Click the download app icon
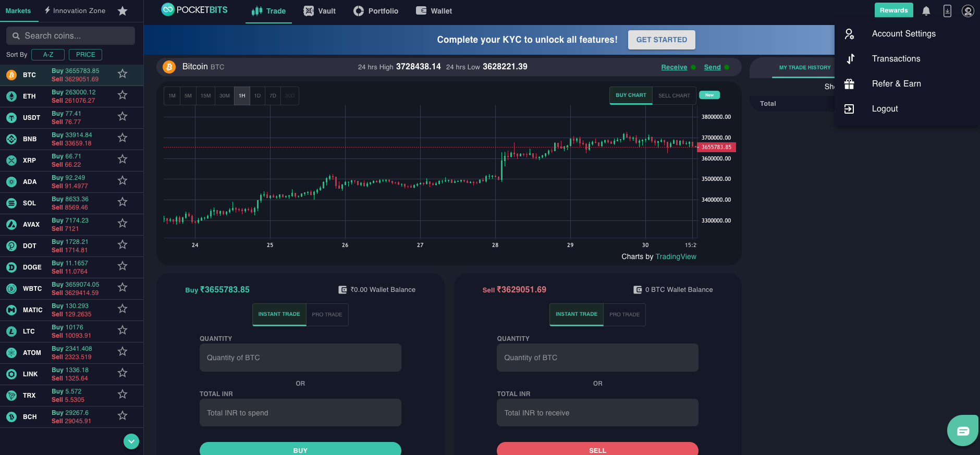The image size is (980, 455). (947, 11)
